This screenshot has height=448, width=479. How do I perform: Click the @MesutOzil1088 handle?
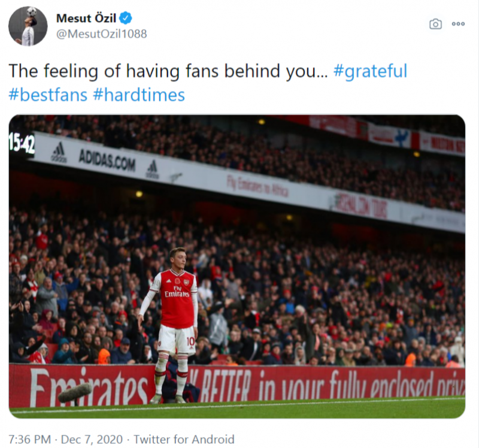click(x=101, y=34)
